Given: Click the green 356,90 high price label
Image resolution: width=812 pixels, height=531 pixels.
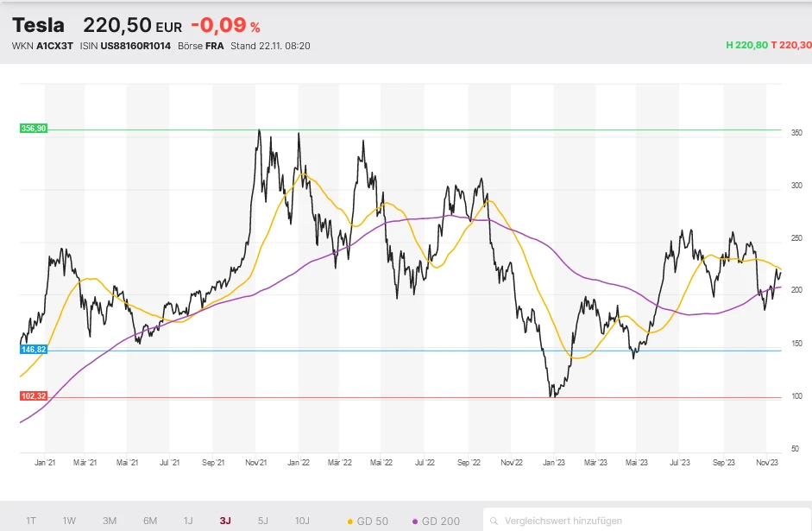Looking at the screenshot, I should click(x=33, y=129).
